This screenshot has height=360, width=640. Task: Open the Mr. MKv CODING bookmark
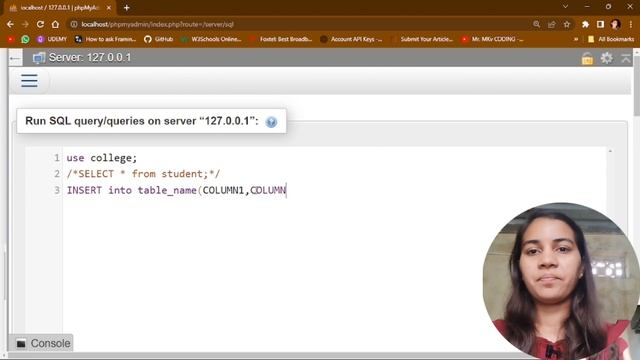[x=492, y=39]
